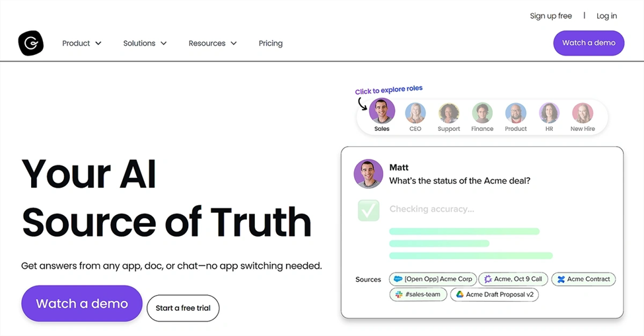Pick the Finance role avatar
This screenshot has height=336, width=644.
click(x=482, y=113)
